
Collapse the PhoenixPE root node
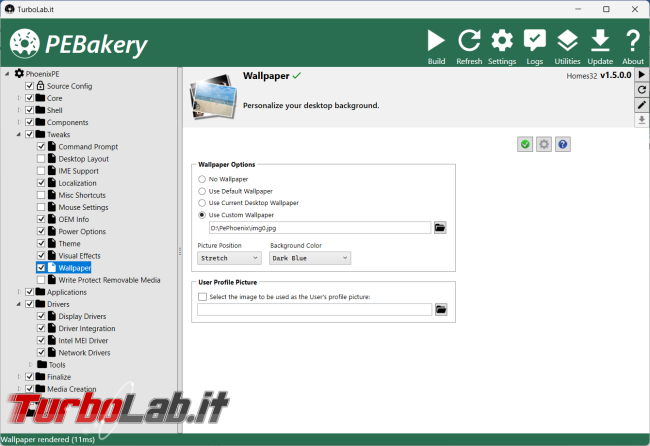pos(7,74)
